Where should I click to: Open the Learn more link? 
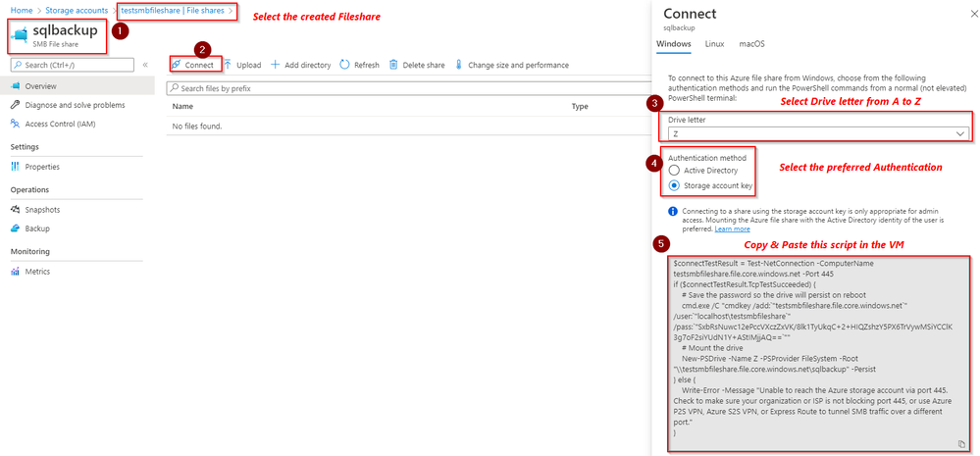[x=733, y=229]
